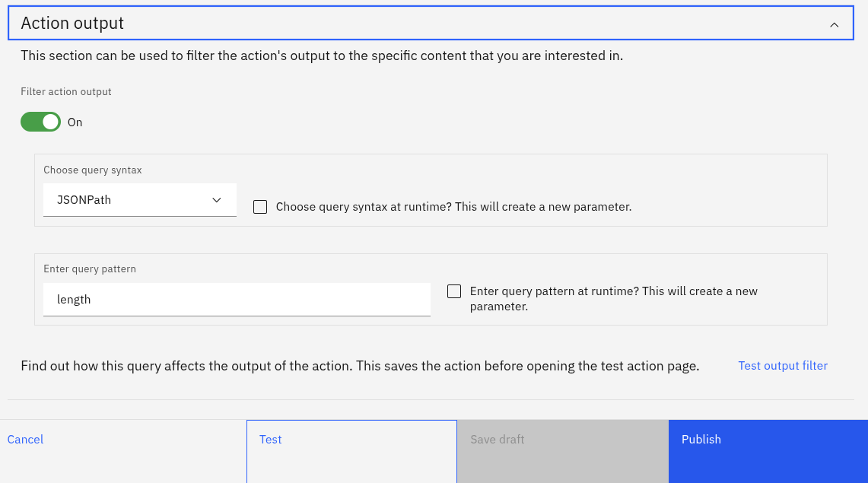The width and height of the screenshot is (868, 483).
Task: Click the section description about filtering output
Action: [x=322, y=56]
